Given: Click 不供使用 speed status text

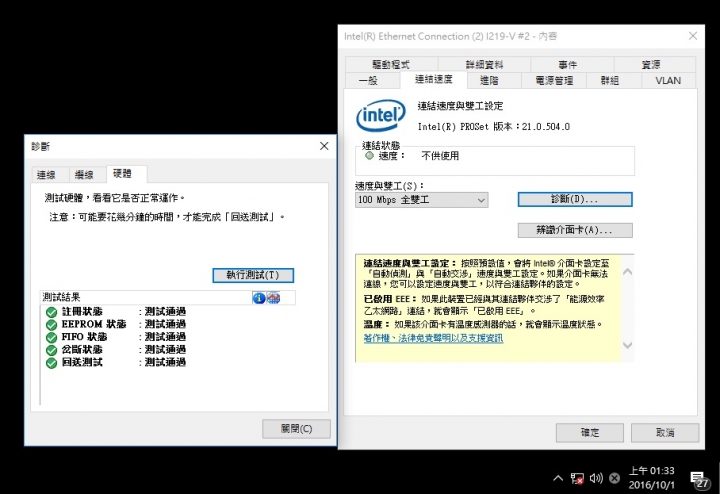Looking at the screenshot, I should 440,156.
